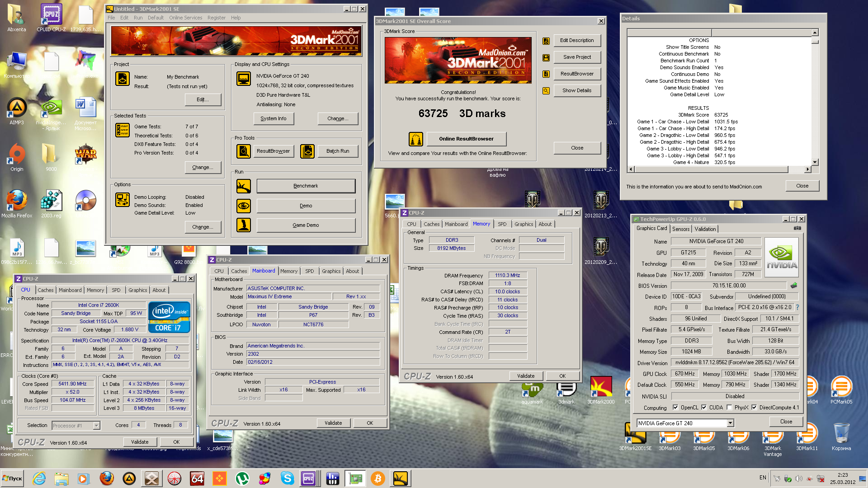Click the Skype icon in the taskbar
The width and height of the screenshot is (868, 488).
coord(287,479)
